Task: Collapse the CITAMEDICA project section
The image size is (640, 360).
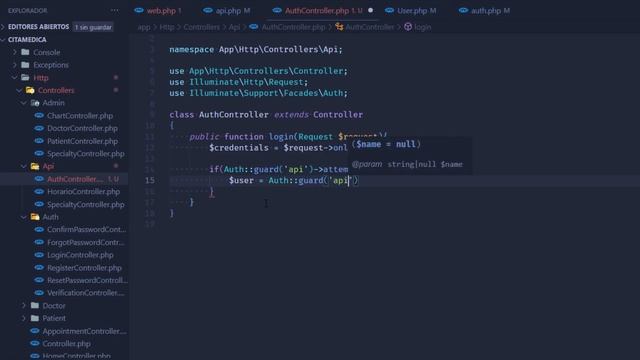Action: tap(27, 40)
